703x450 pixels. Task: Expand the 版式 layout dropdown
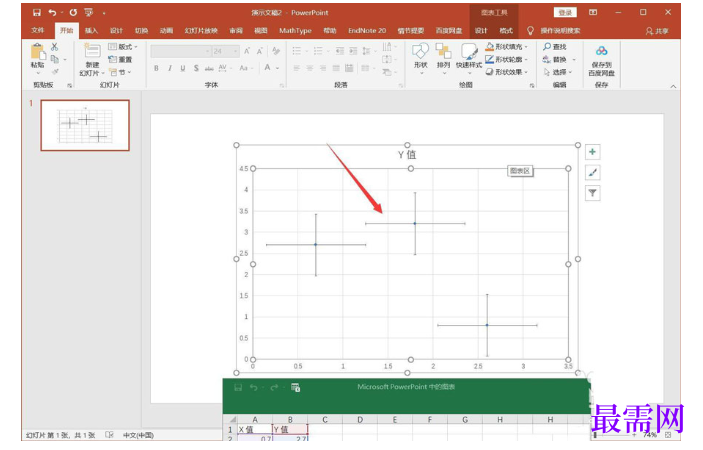tap(123, 47)
